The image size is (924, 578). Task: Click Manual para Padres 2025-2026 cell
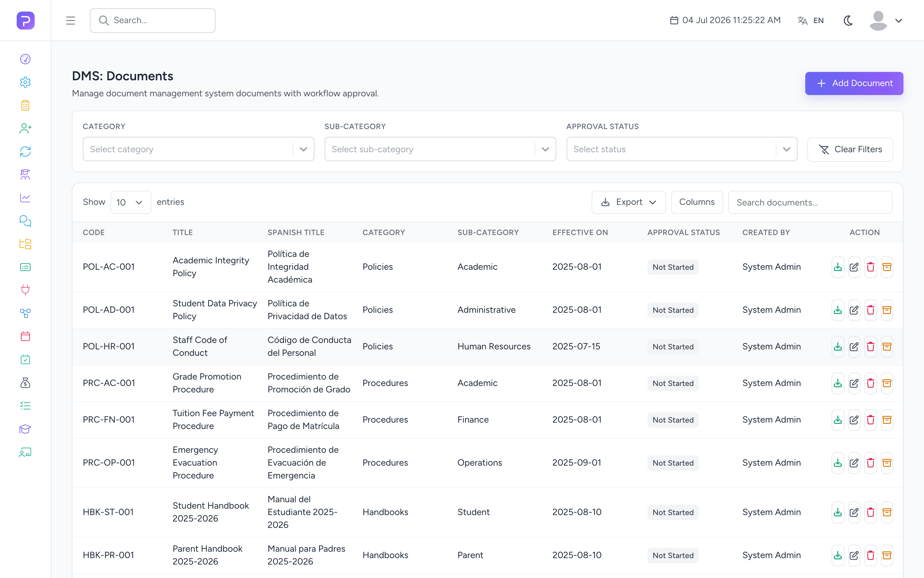306,555
